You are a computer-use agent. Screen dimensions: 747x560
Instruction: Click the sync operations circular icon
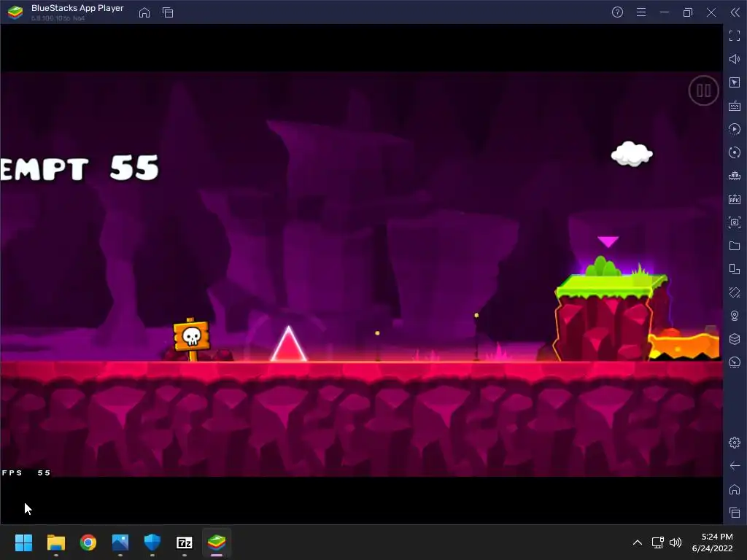pos(735,152)
